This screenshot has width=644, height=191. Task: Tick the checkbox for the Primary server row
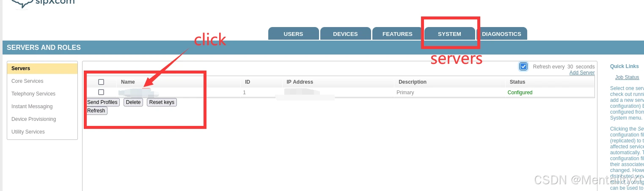click(x=101, y=92)
